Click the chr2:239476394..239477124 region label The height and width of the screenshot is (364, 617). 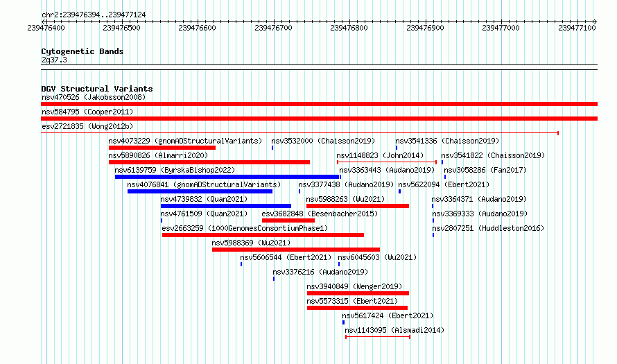(94, 15)
